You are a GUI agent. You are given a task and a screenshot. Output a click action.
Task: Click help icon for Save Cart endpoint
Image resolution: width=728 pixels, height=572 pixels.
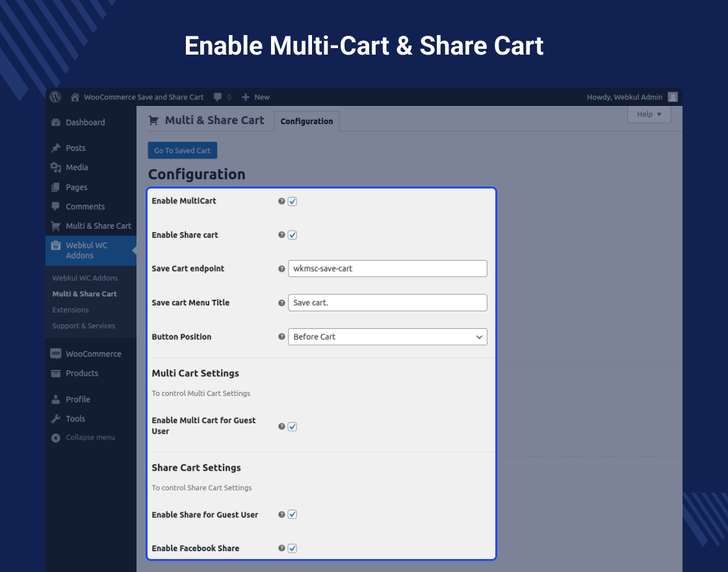pyautogui.click(x=281, y=269)
